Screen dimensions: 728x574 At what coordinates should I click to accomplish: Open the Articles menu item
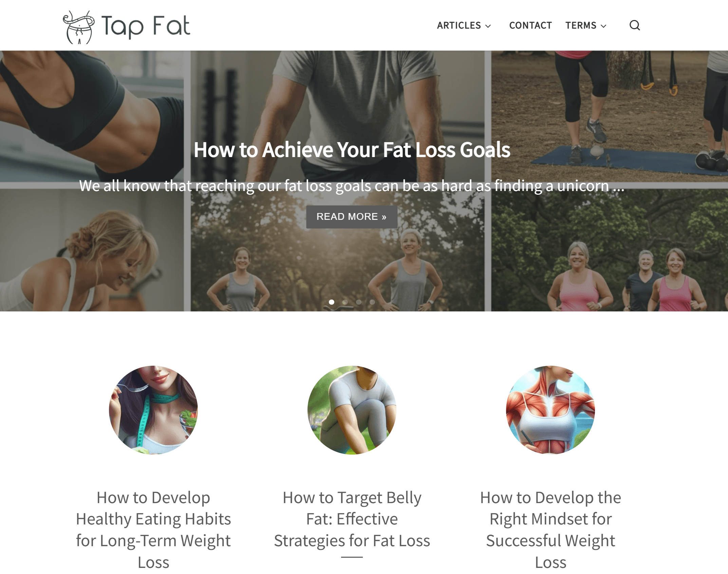(459, 25)
